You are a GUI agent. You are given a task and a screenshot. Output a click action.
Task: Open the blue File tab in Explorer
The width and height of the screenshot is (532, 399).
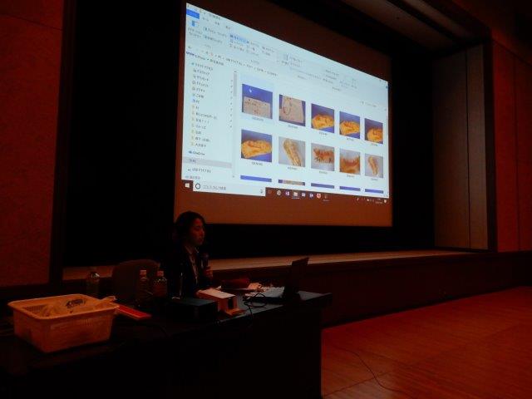(192, 13)
